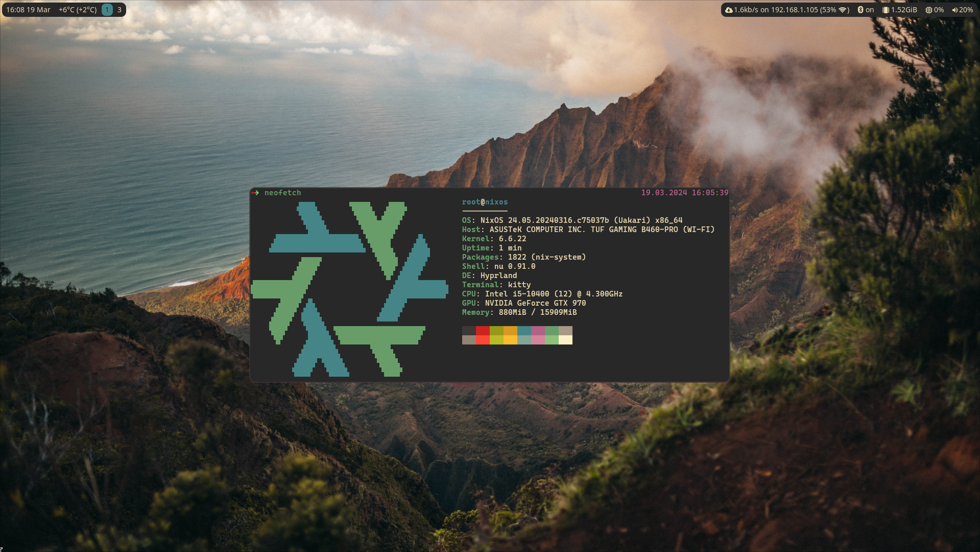Viewport: 980px width, 552px height.
Task: Click the teal color block in palette
Action: (x=524, y=331)
